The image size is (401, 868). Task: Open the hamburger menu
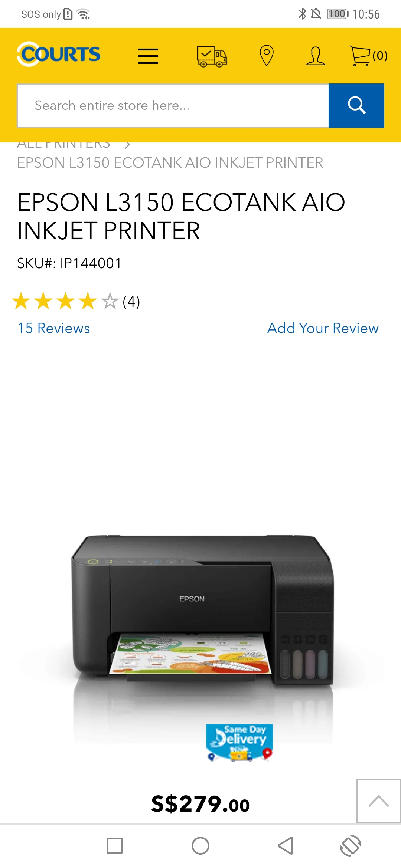pos(148,56)
